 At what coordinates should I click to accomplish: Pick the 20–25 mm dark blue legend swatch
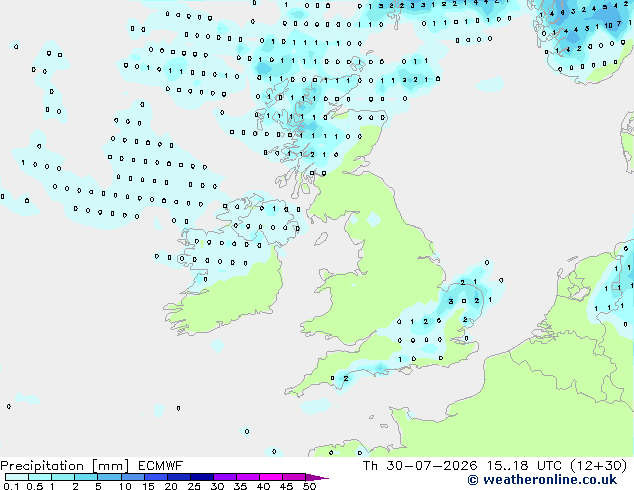click(178, 477)
